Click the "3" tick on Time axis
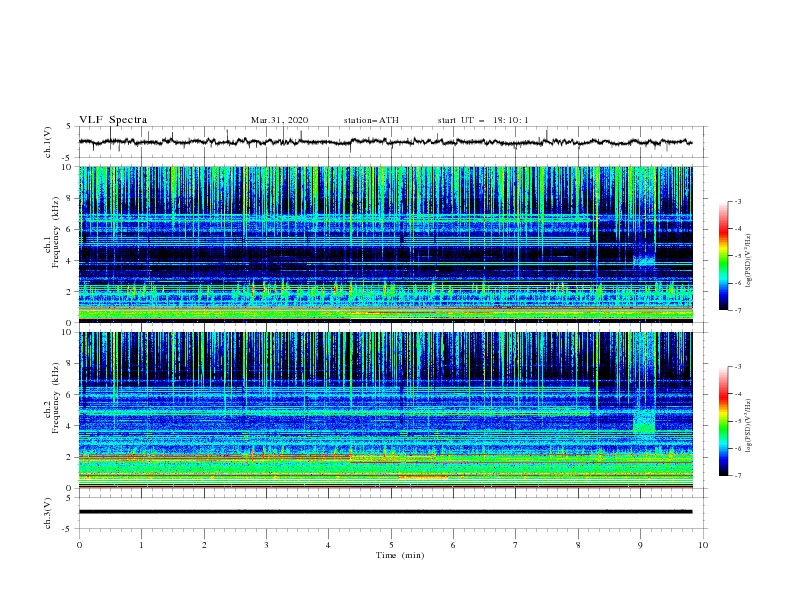Viewport: 792px width, 612px height. [266, 545]
